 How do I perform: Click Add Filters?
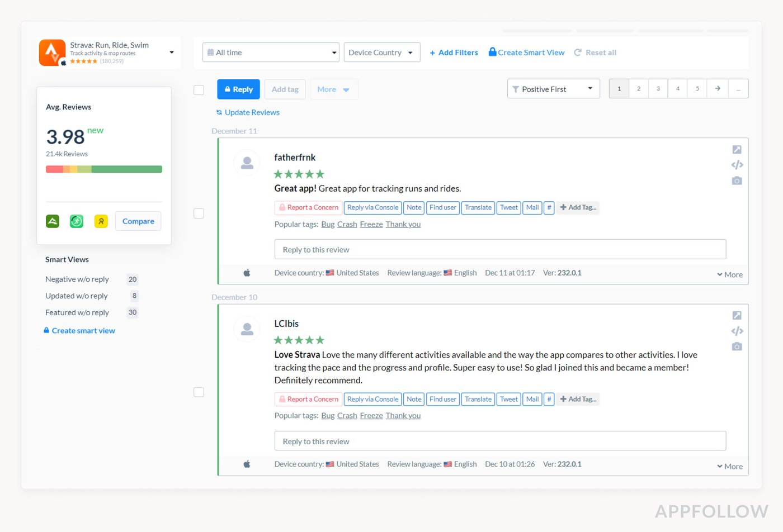click(454, 53)
